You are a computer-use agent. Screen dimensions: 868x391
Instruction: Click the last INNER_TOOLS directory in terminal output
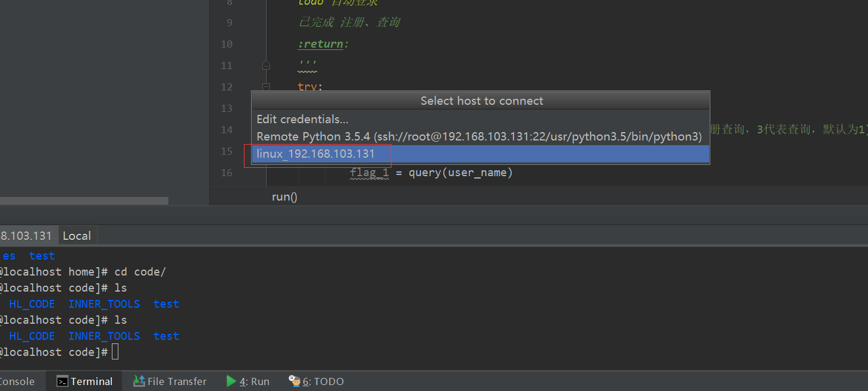(x=104, y=336)
